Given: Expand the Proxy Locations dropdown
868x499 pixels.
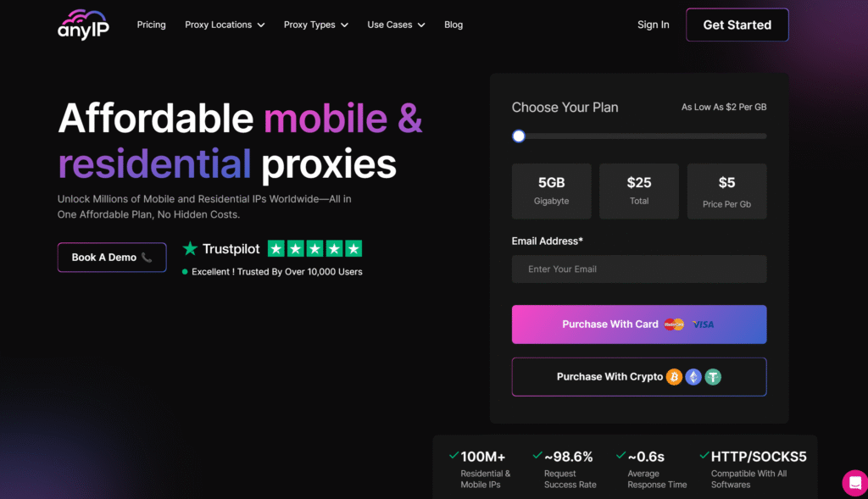Looking at the screenshot, I should [x=225, y=25].
